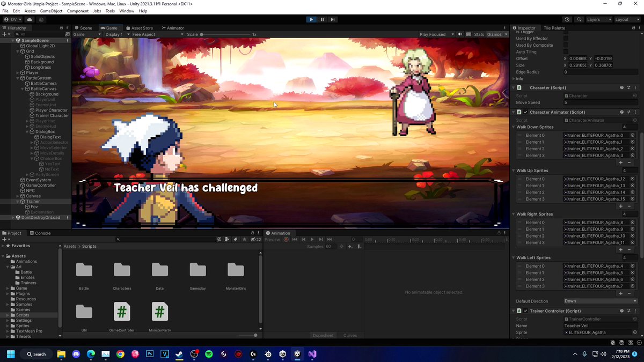
Task: Collapse the BattleSystem hierarchy node
Action: click(x=18, y=78)
